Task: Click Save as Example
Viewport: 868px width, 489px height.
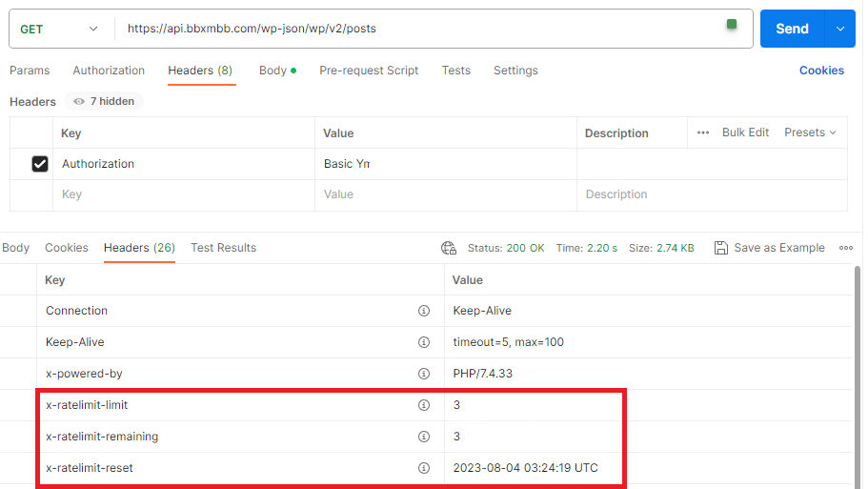Action: pyautogui.click(x=770, y=248)
